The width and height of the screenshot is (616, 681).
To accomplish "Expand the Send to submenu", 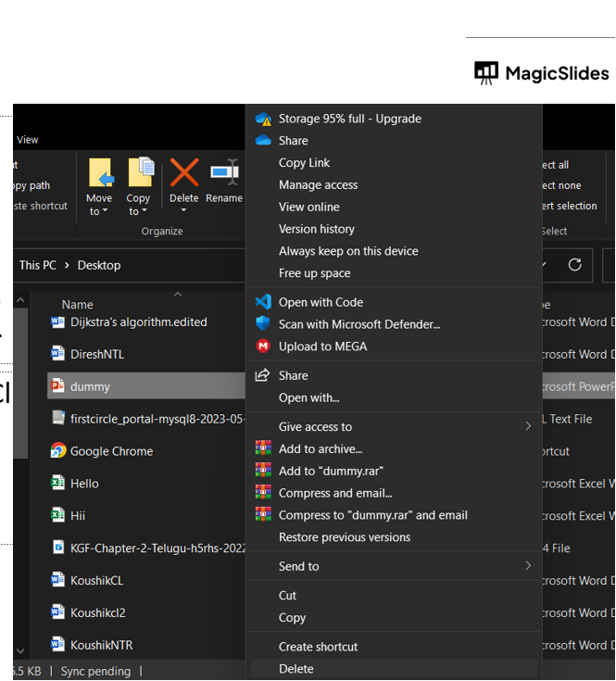I will [528, 566].
